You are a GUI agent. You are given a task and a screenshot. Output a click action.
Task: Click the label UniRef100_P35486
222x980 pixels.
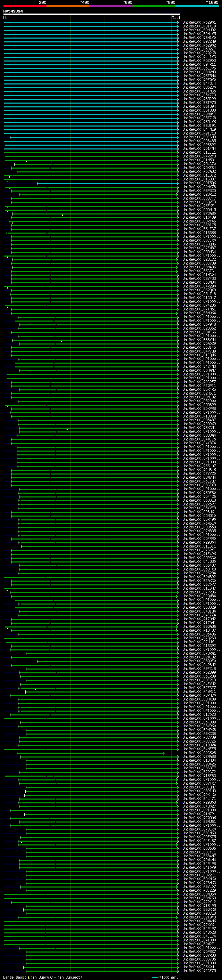[199, 634]
